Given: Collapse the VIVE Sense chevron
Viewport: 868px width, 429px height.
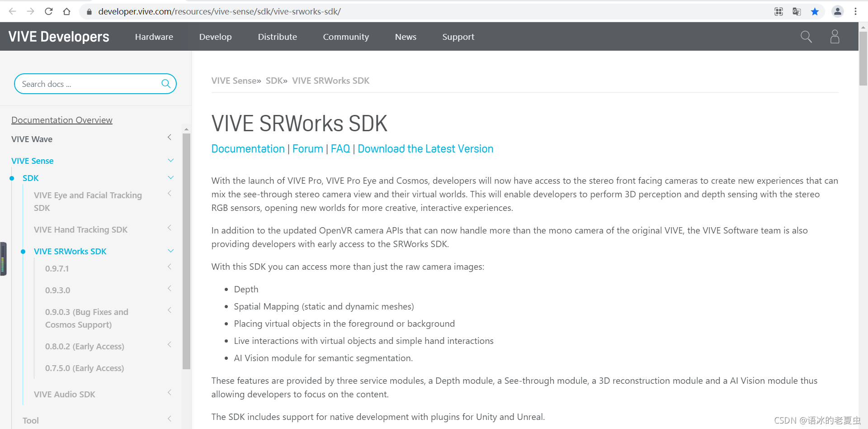Looking at the screenshot, I should click(x=170, y=160).
